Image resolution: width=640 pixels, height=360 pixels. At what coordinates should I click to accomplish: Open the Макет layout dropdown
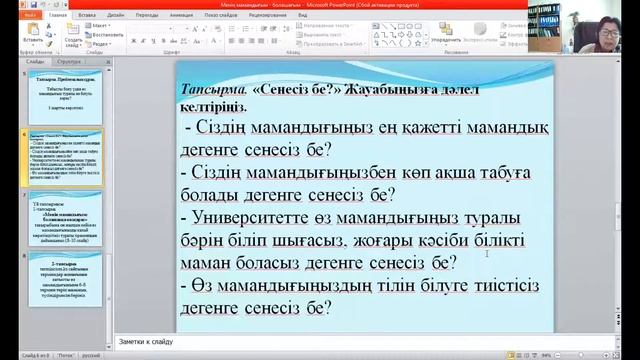click(98, 25)
